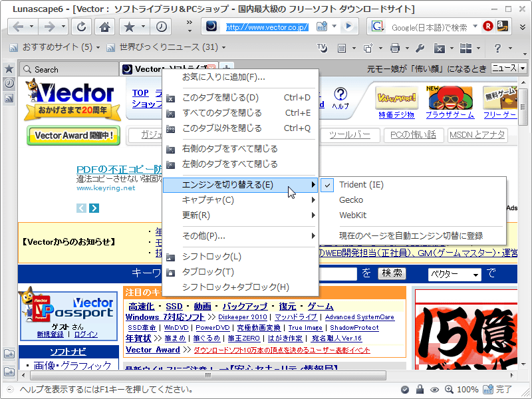Open the Forward button history dropdown arrow

[x=63, y=27]
